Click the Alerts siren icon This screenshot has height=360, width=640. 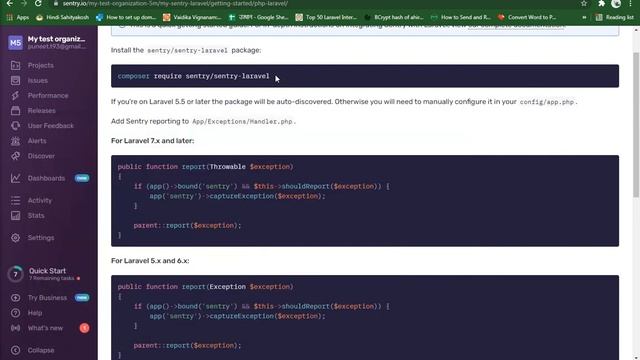point(16,141)
